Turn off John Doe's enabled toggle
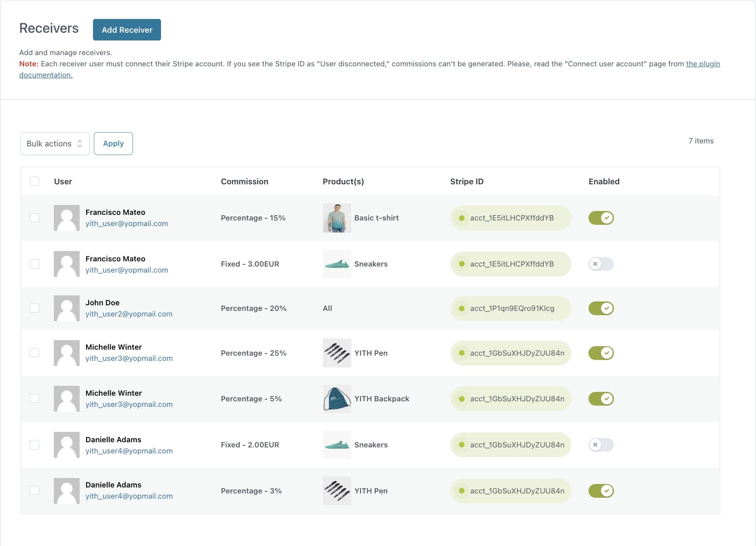This screenshot has width=756, height=546. [601, 308]
